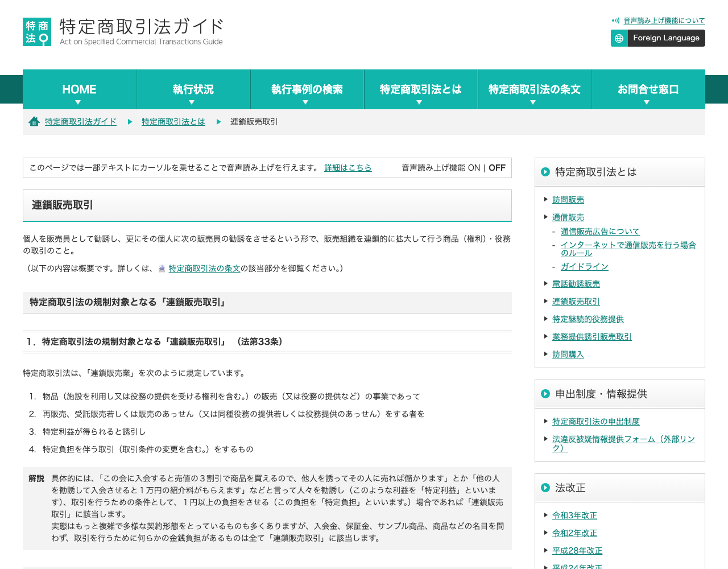Open 業務提供誘引販売取引 in the sidebar
Viewport: 728px width, 569px height.
coord(592,337)
